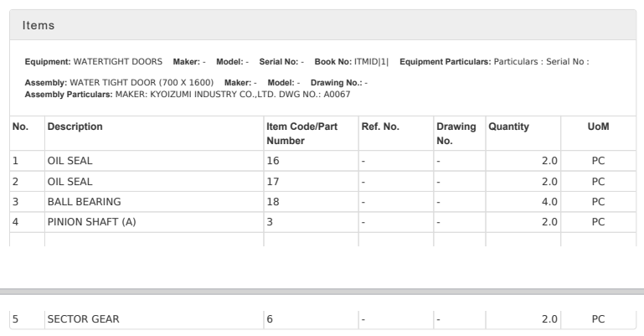Click the SECTOR GEAR item code 6
The image size is (644, 336).
pos(270,319)
